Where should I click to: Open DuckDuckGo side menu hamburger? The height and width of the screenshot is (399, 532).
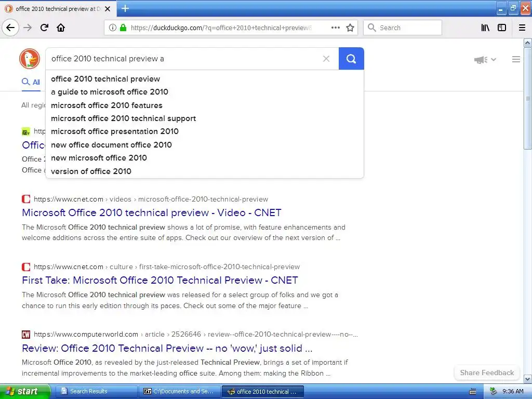click(516, 59)
